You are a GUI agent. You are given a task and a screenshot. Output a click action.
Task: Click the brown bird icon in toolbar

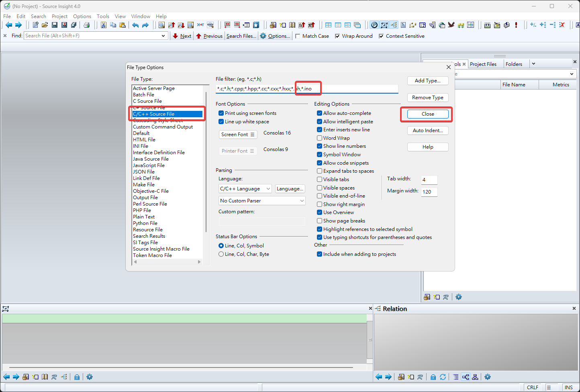coord(451,25)
